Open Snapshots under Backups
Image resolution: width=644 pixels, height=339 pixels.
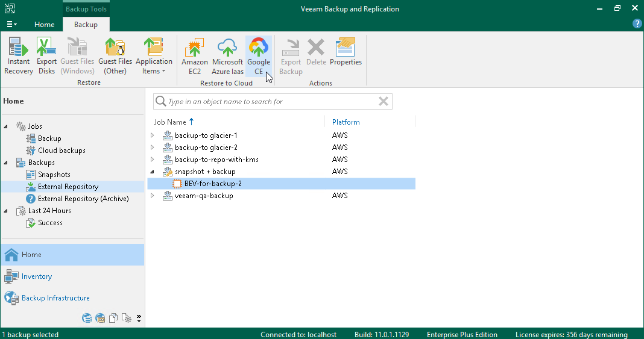pos(54,175)
